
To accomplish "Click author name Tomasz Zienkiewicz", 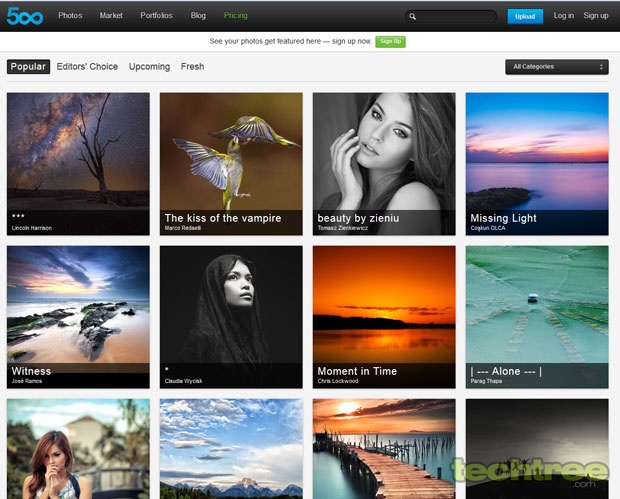I will point(342,228).
